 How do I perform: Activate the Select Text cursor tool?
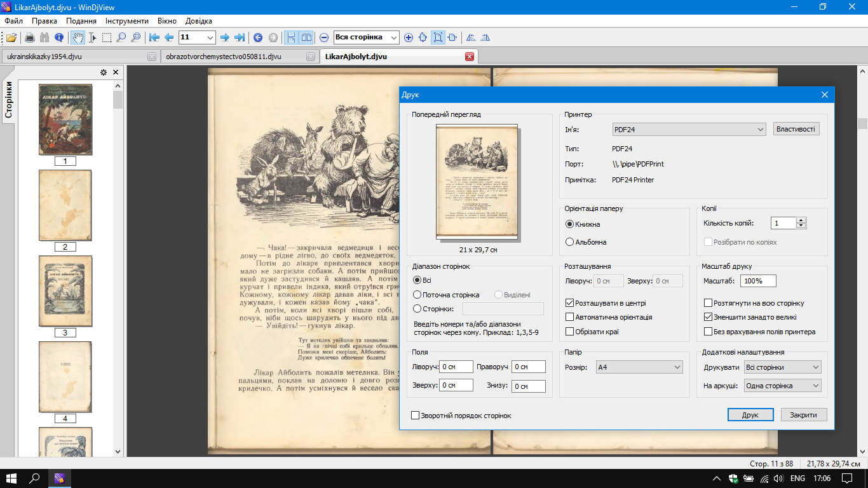(92, 37)
